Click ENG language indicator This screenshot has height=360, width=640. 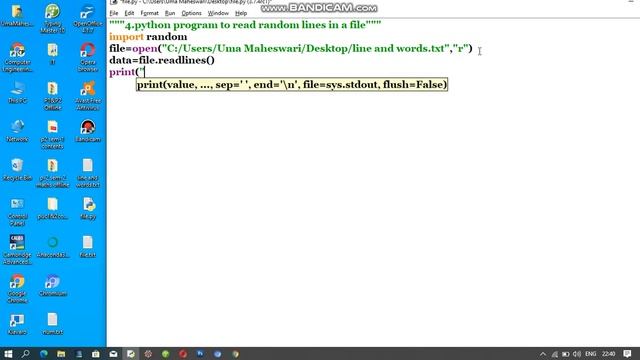coord(591,354)
